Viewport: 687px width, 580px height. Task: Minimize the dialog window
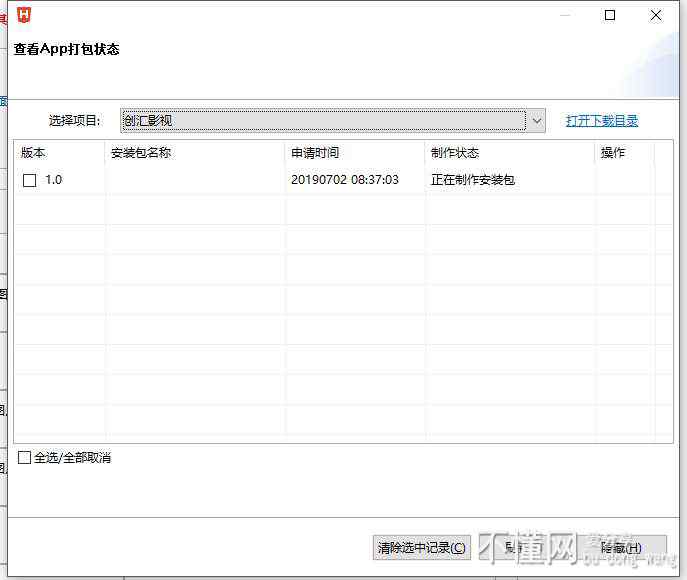(564, 15)
